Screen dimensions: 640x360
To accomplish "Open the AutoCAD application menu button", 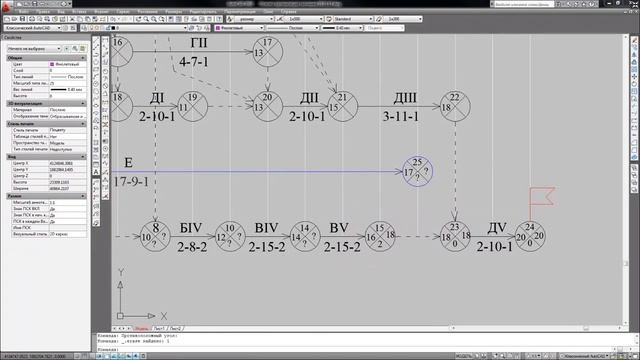I will (6, 7).
